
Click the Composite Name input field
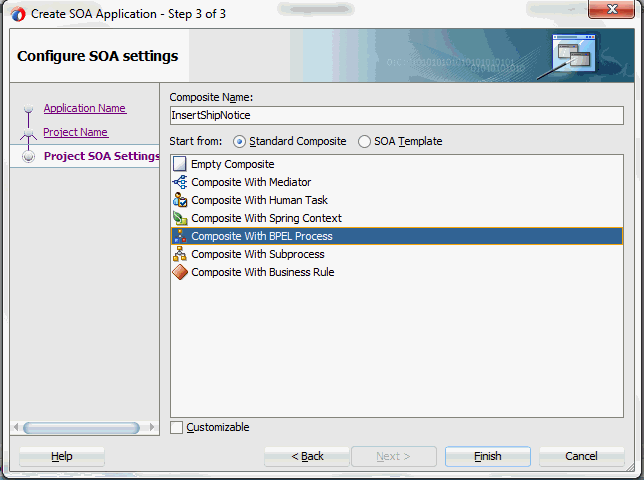397,115
